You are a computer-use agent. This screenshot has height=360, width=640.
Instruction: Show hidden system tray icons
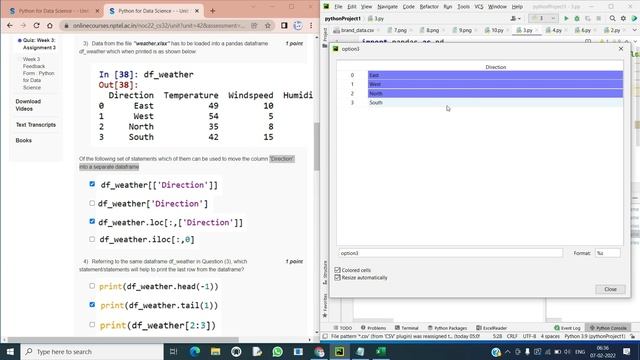507,351
